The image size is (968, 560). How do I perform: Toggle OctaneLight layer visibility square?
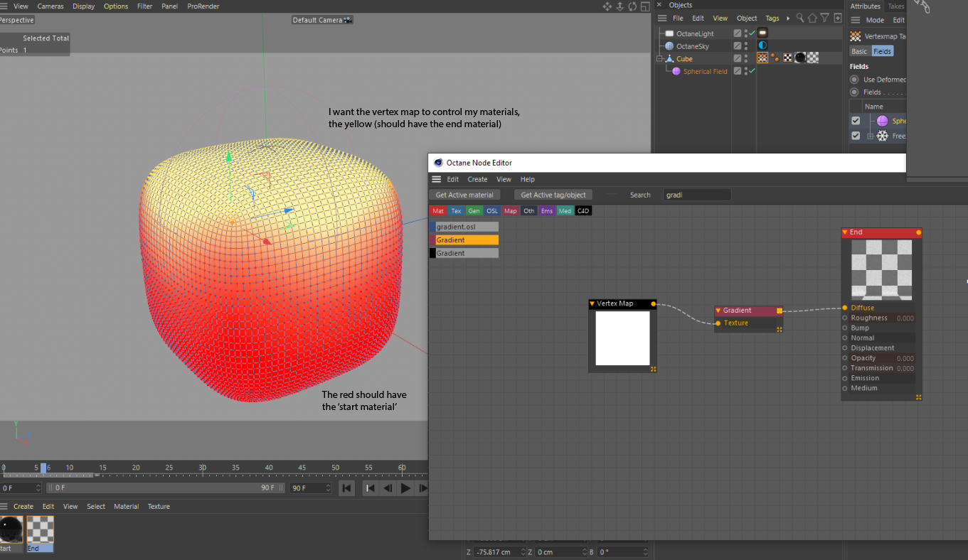coord(738,33)
